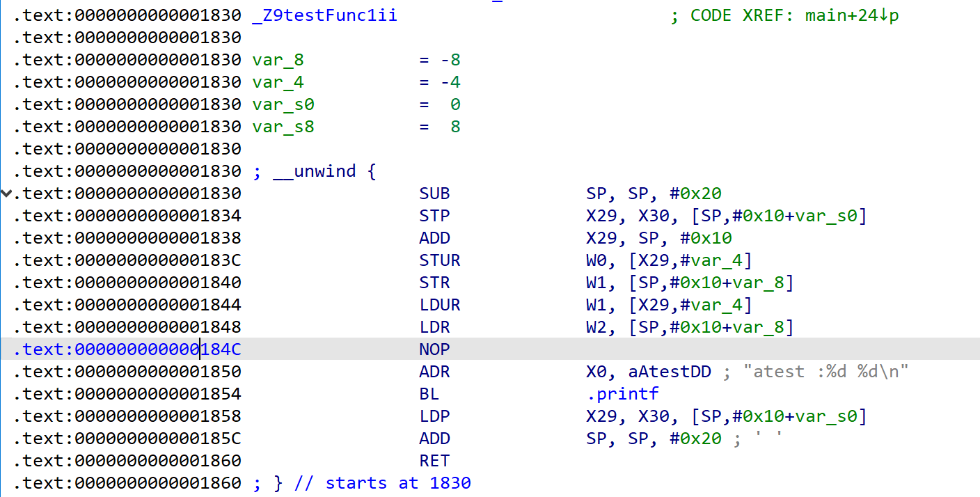
Task: Collapse function chevron at address 1830 SUB line
Action: [x=6, y=194]
